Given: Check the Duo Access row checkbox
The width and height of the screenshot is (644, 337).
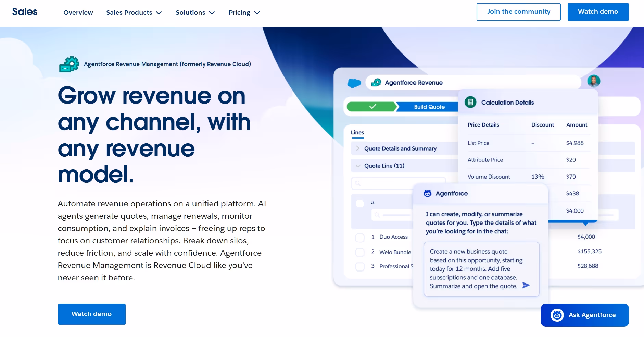Looking at the screenshot, I should coord(360,238).
